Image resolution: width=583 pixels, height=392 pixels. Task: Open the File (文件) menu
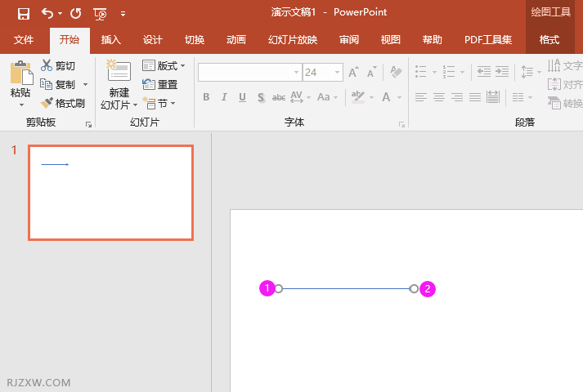24,40
